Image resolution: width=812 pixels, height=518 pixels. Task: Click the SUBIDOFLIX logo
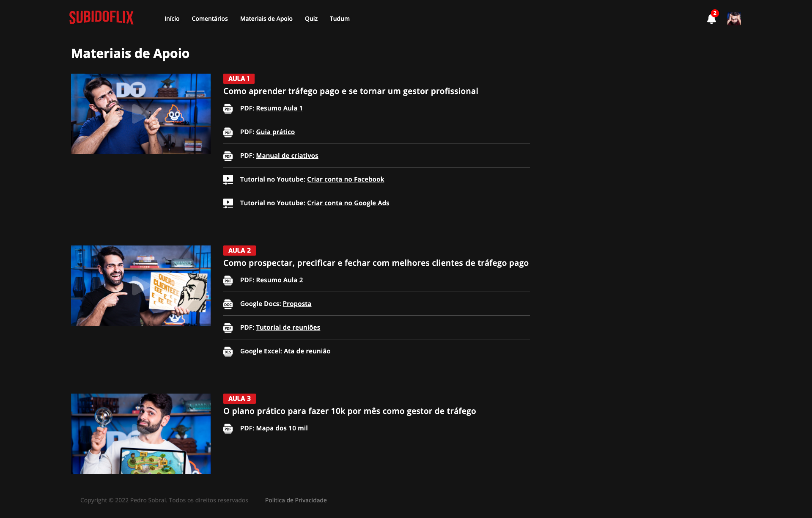click(101, 18)
